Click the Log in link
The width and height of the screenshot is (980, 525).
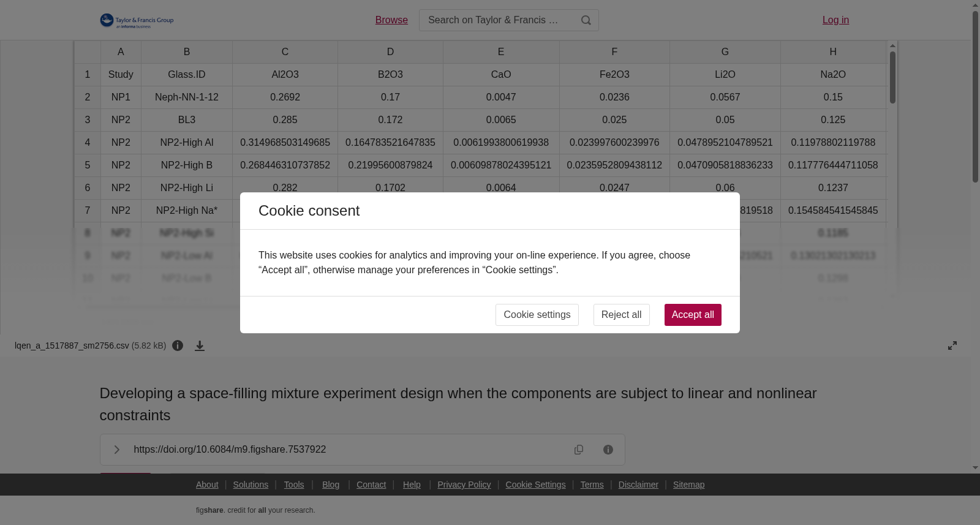(835, 20)
